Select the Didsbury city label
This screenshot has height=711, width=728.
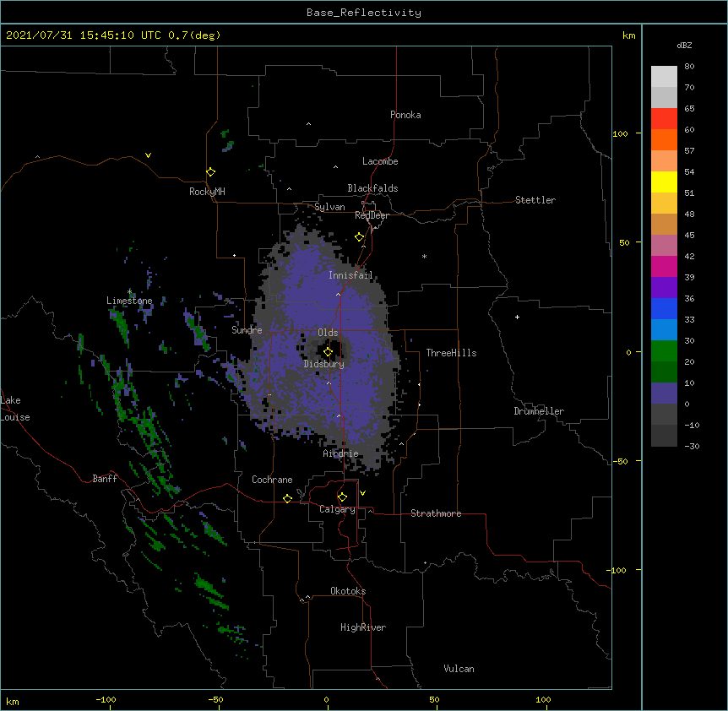pyautogui.click(x=324, y=364)
